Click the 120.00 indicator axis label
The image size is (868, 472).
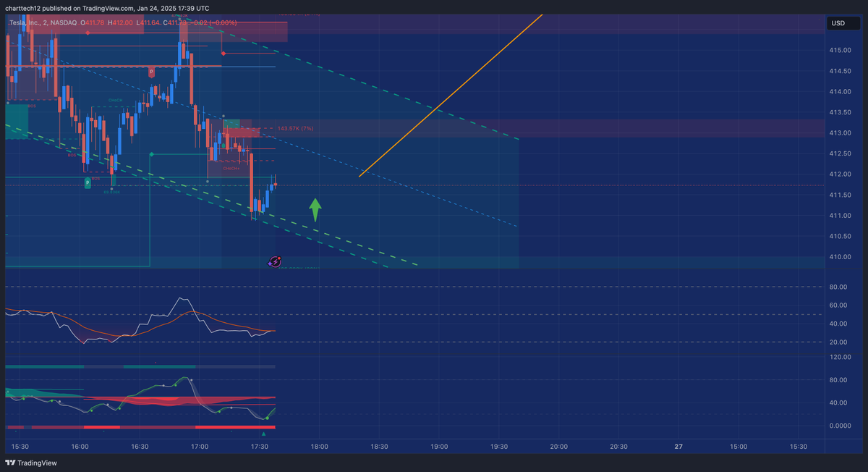[839, 357]
